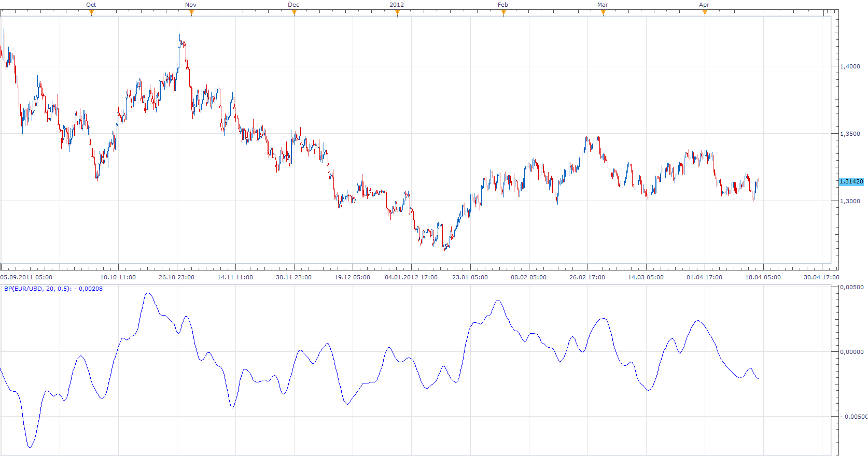Select the 26.10 23:00 time axis label

pos(176,277)
